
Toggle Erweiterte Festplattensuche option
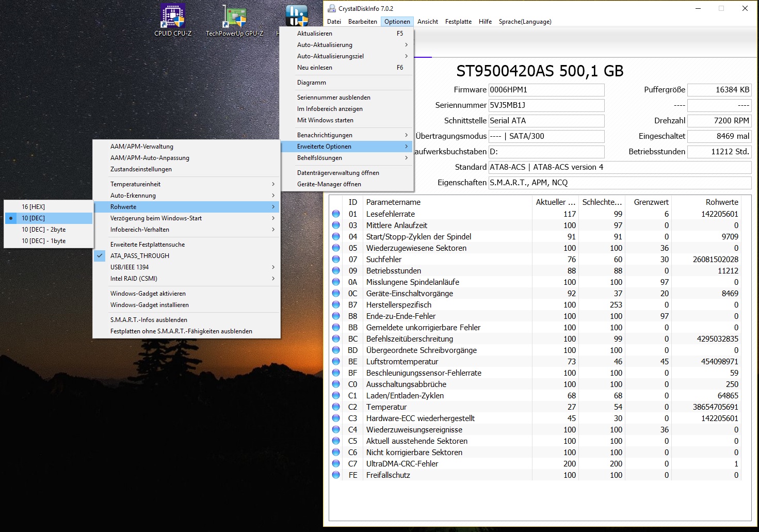pyautogui.click(x=186, y=245)
